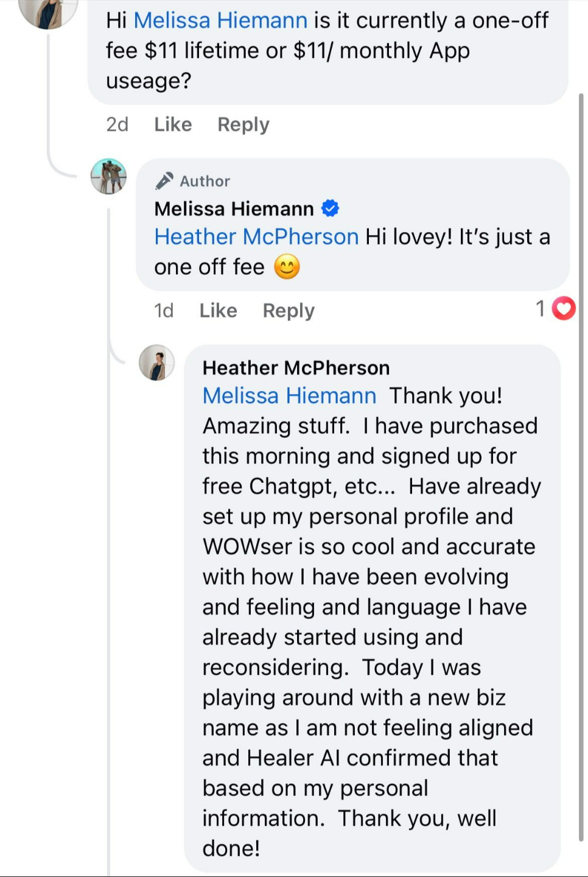Open Heather McPherson's avatar beside the long comment

point(156,363)
